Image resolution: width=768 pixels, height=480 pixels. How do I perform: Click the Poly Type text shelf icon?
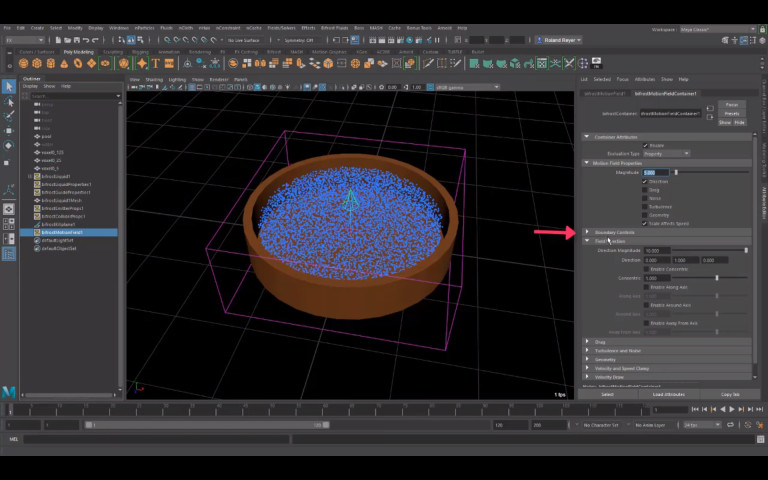click(156, 64)
